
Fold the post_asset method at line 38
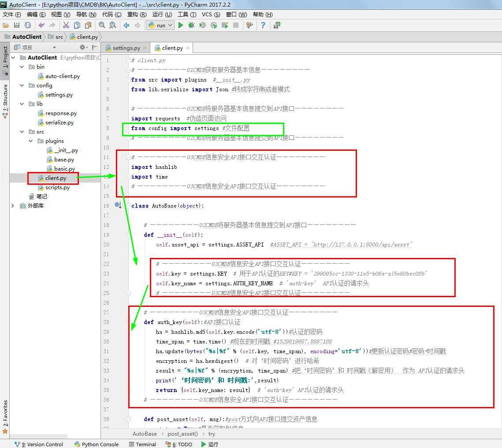click(x=128, y=419)
